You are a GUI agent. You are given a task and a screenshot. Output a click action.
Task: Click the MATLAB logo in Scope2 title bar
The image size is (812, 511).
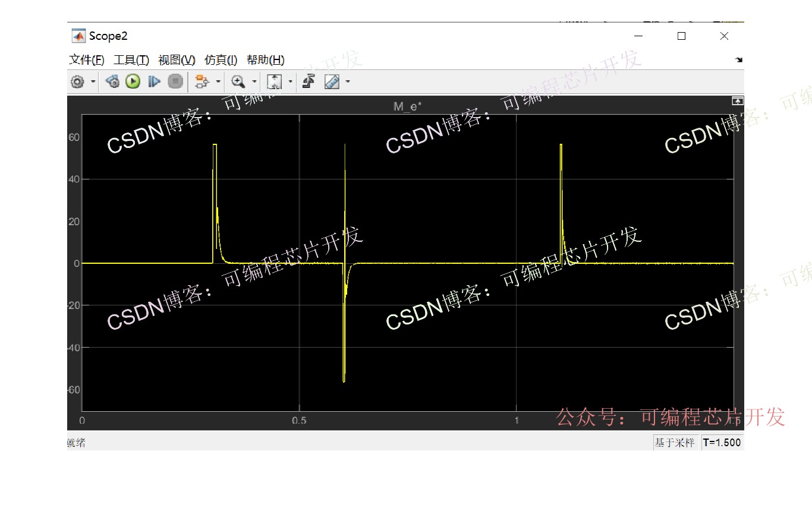(78, 36)
